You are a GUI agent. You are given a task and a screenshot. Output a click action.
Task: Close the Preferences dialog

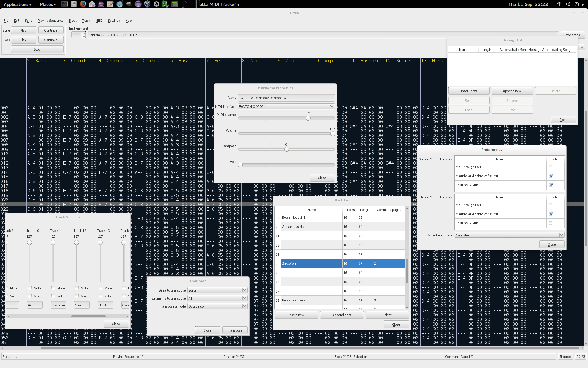[552, 244]
